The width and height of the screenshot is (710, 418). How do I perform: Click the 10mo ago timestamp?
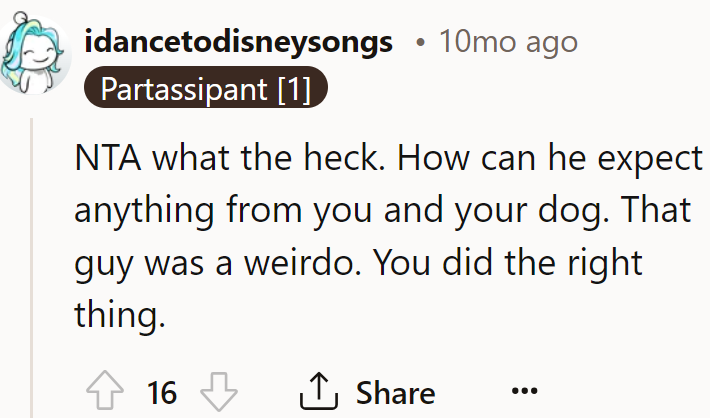pyautogui.click(x=508, y=42)
